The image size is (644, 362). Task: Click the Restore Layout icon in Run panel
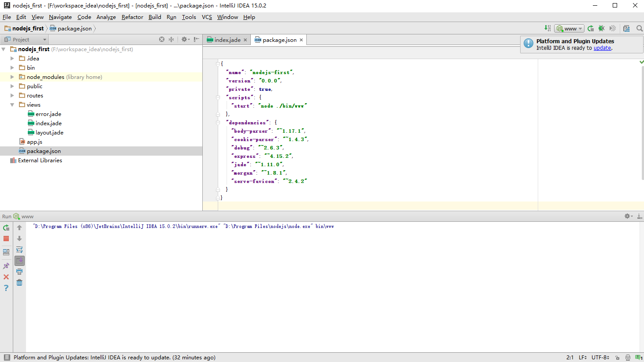tap(6, 252)
